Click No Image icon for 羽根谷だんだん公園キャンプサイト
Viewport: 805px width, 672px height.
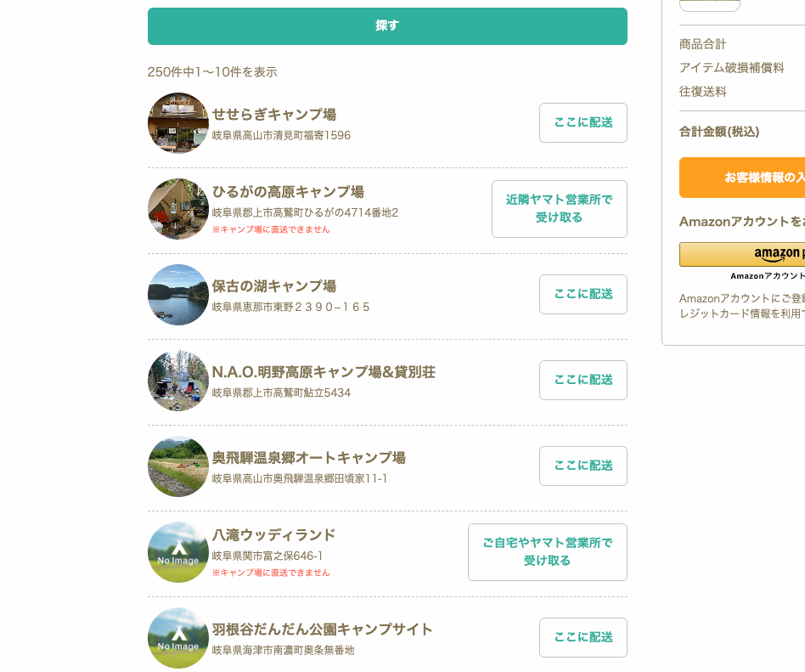point(178,638)
